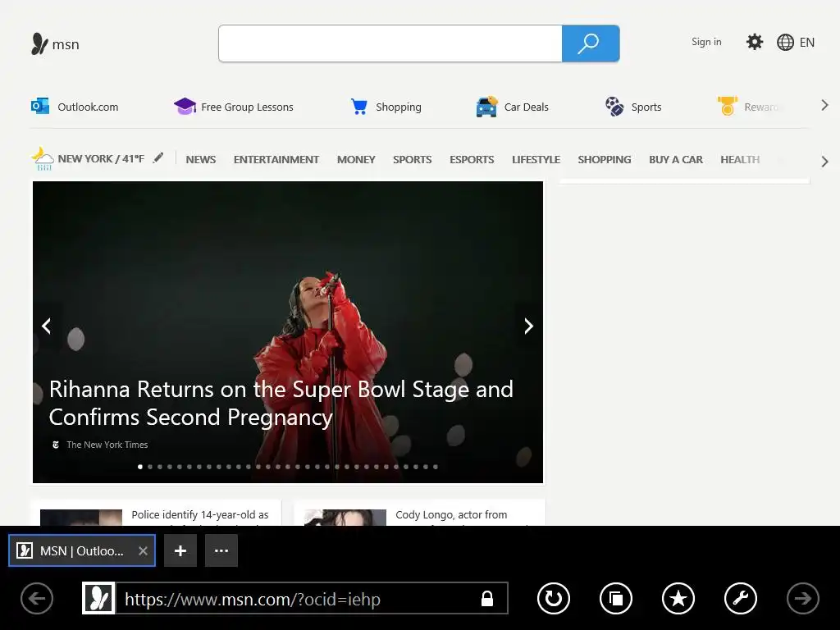Open the SHOPPING navigation section
This screenshot has width=840, height=630.
605,160
